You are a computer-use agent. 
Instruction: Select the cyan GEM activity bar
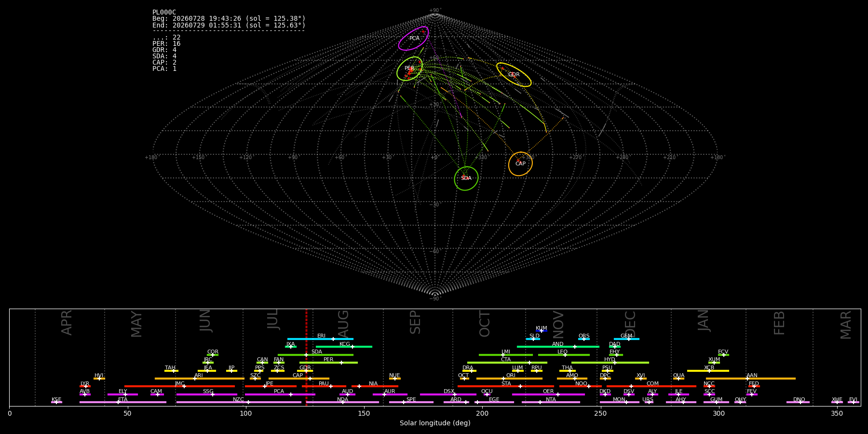tap(626, 339)
